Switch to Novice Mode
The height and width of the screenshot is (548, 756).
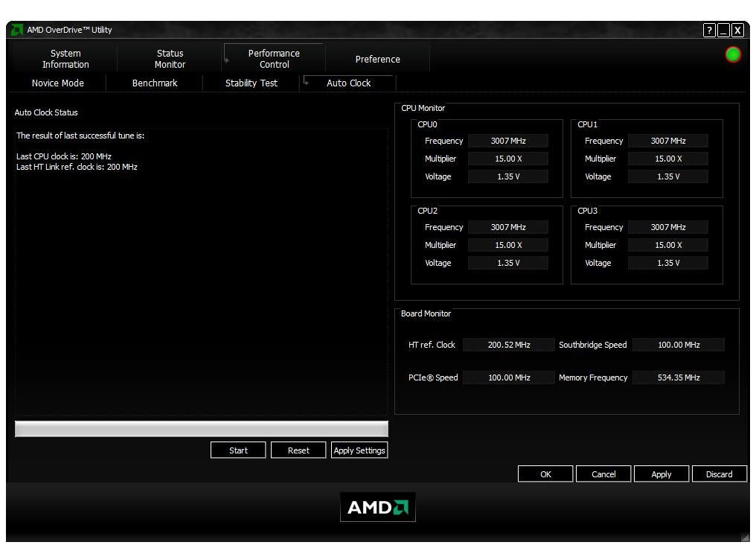tap(57, 83)
